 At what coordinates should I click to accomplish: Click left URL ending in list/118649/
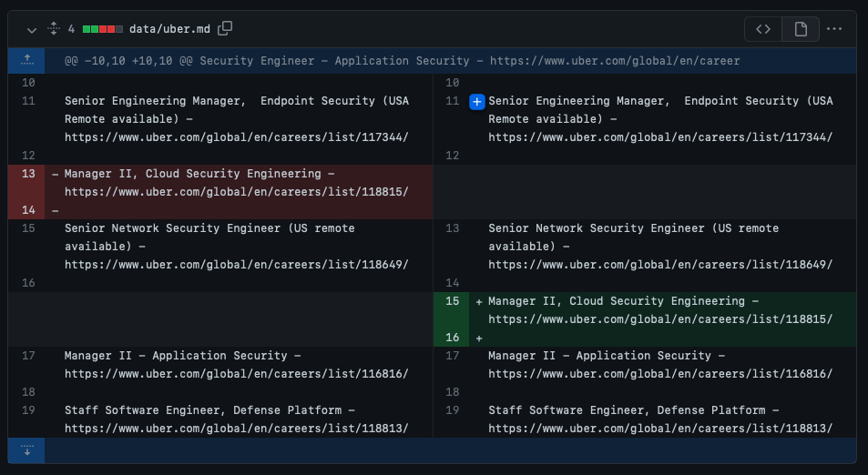(237, 265)
